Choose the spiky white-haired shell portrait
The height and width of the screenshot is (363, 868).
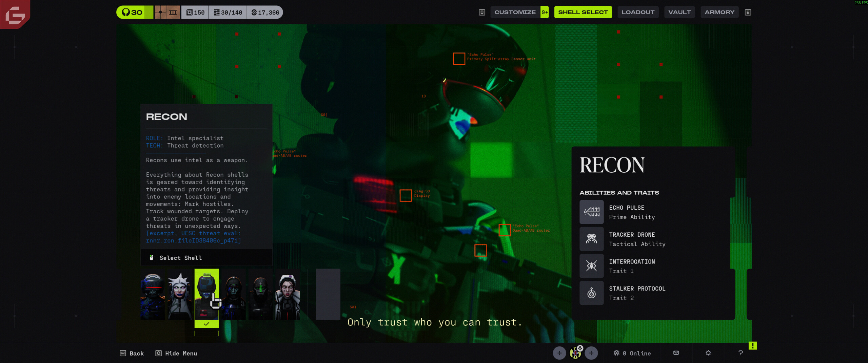[179, 295]
